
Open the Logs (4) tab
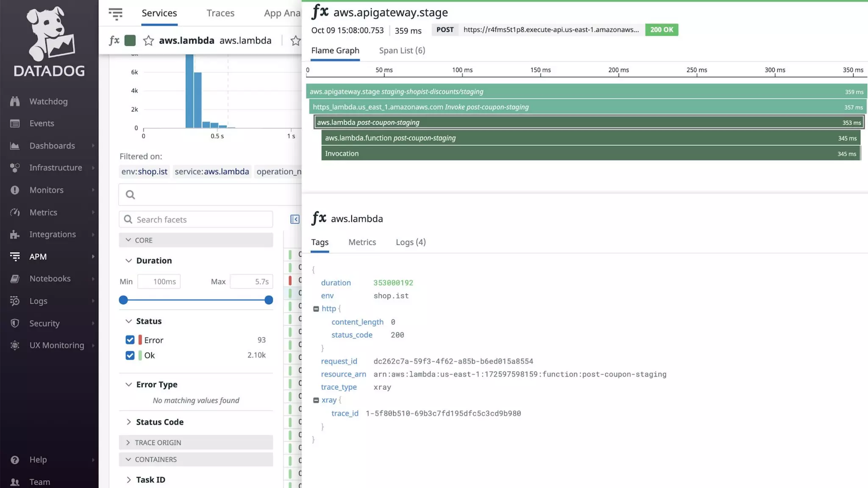click(x=411, y=242)
